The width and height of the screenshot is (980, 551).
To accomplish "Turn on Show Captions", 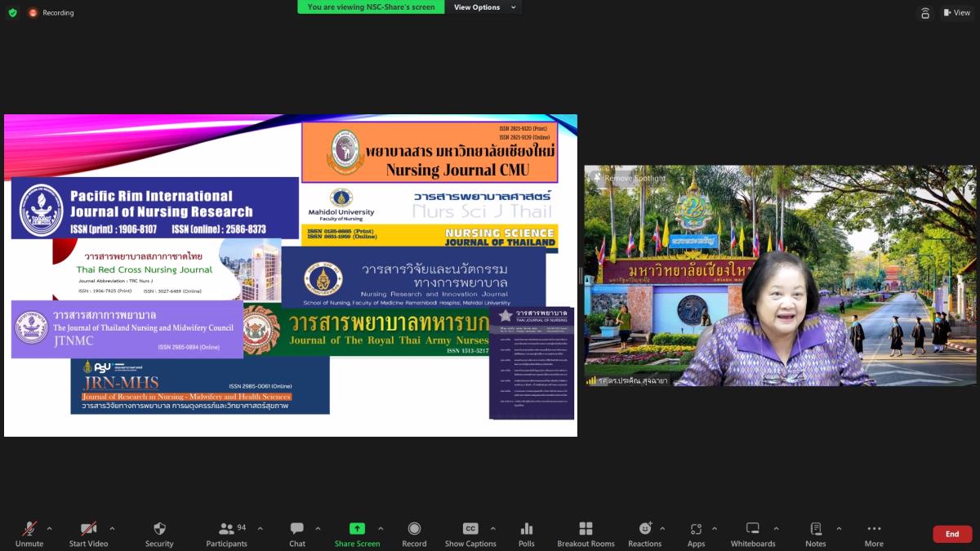I will tap(470, 534).
